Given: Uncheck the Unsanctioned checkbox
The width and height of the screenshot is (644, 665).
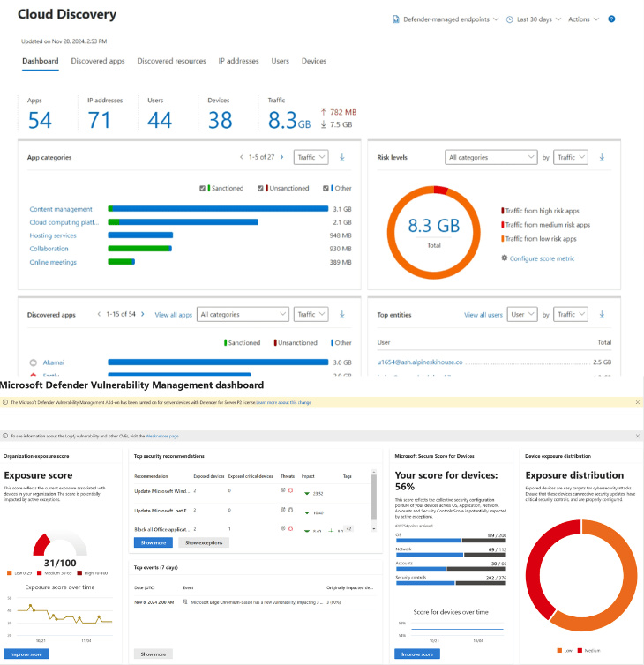Looking at the screenshot, I should pos(261,188).
